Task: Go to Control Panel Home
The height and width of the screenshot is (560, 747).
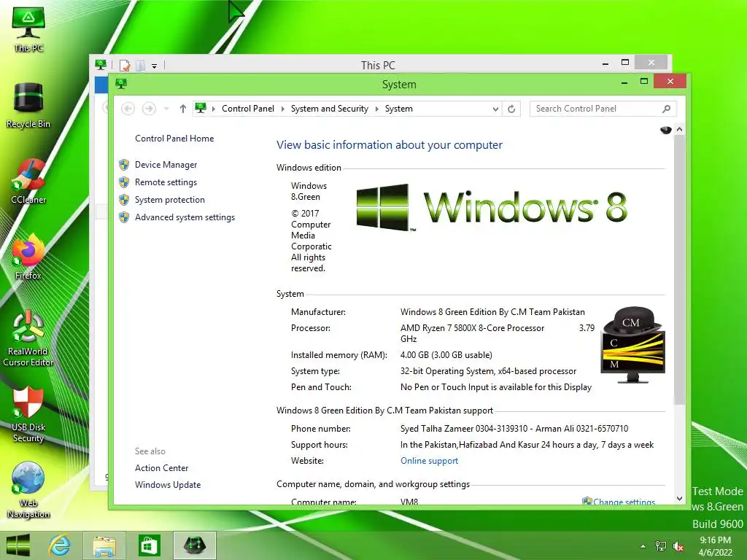Action: [x=174, y=138]
